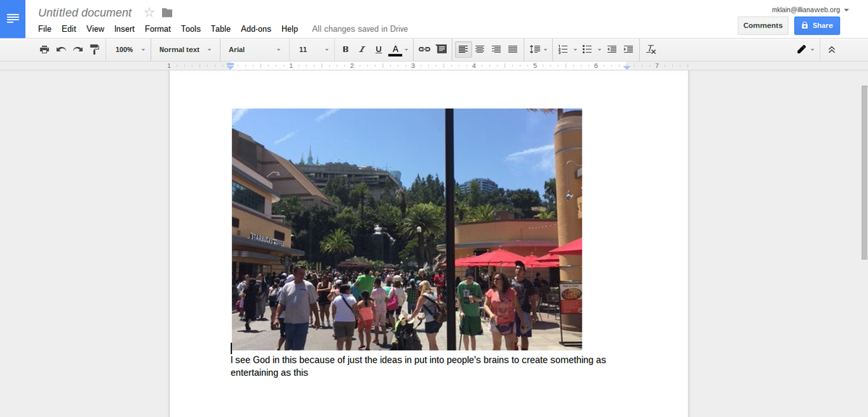Toggle Bold formatting

coord(345,49)
